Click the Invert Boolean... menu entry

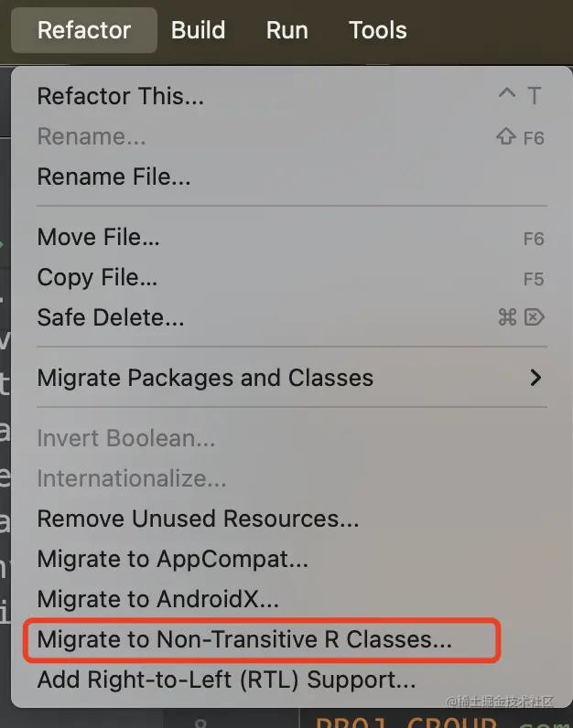(x=292, y=438)
